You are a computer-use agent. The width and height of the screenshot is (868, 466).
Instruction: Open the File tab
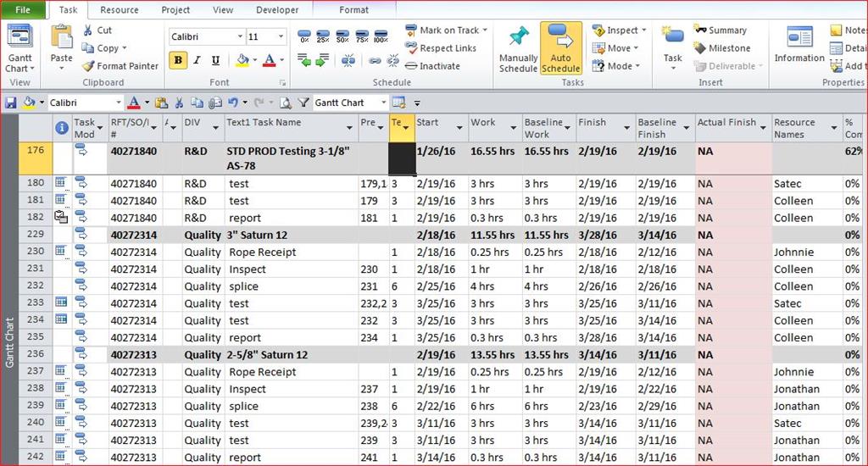(x=23, y=9)
